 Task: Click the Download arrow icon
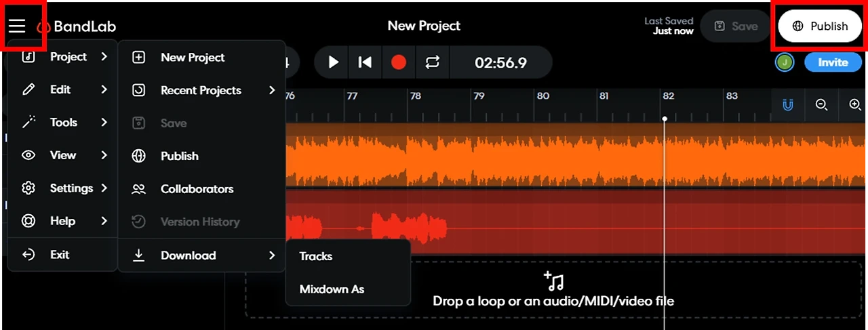coord(138,255)
